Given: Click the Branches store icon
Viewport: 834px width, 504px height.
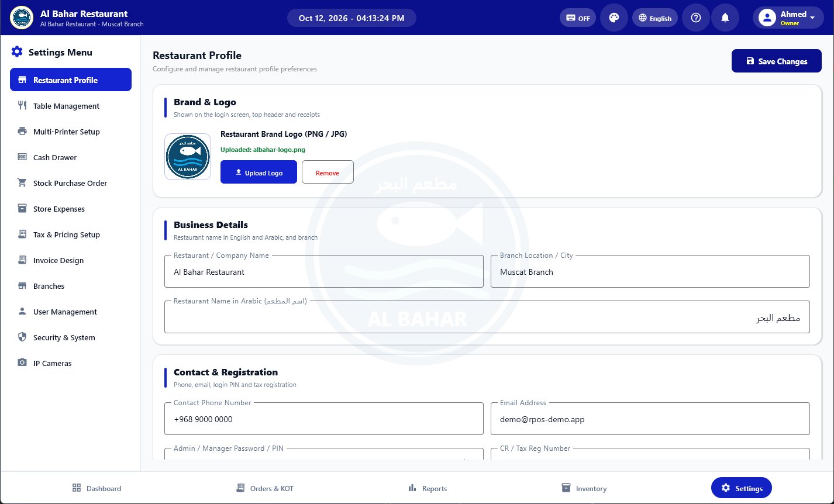Looking at the screenshot, I should coord(22,286).
